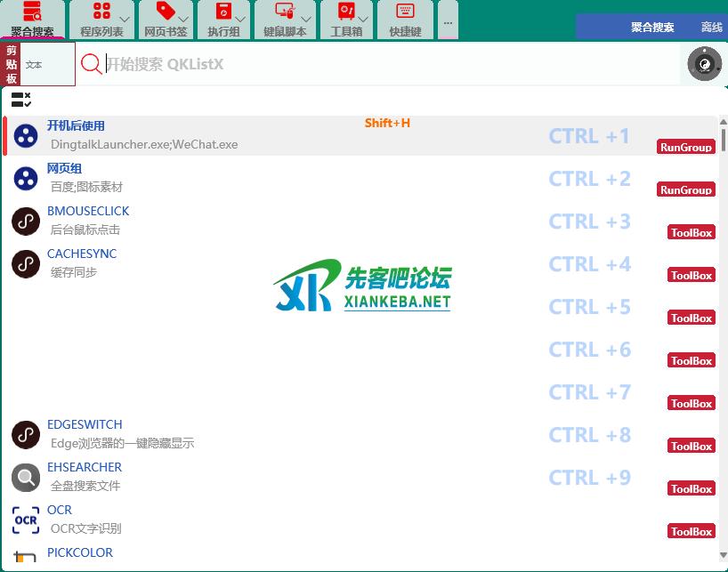Select the BMOUSECLICK tool icon
This screenshot has width=728, height=572.
[x=26, y=221]
